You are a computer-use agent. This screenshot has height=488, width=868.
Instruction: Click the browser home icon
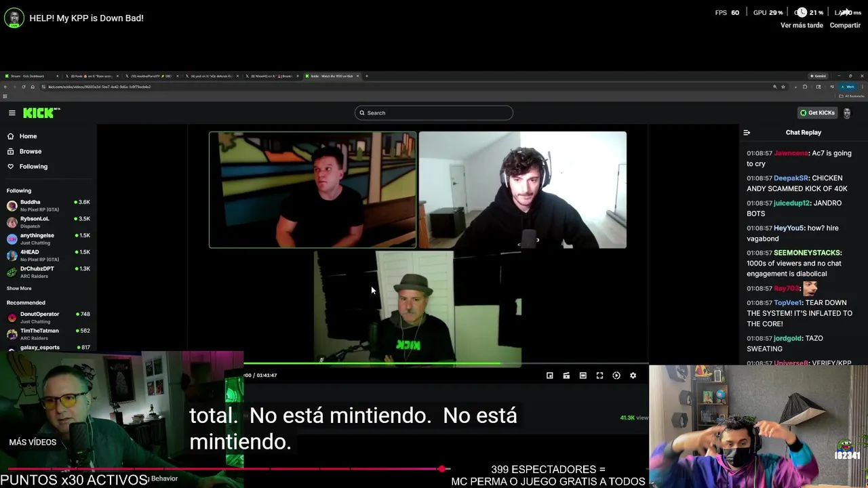33,87
